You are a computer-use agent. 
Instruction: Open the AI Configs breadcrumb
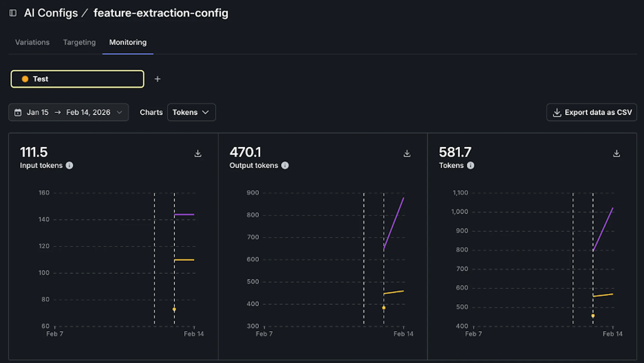coord(51,13)
